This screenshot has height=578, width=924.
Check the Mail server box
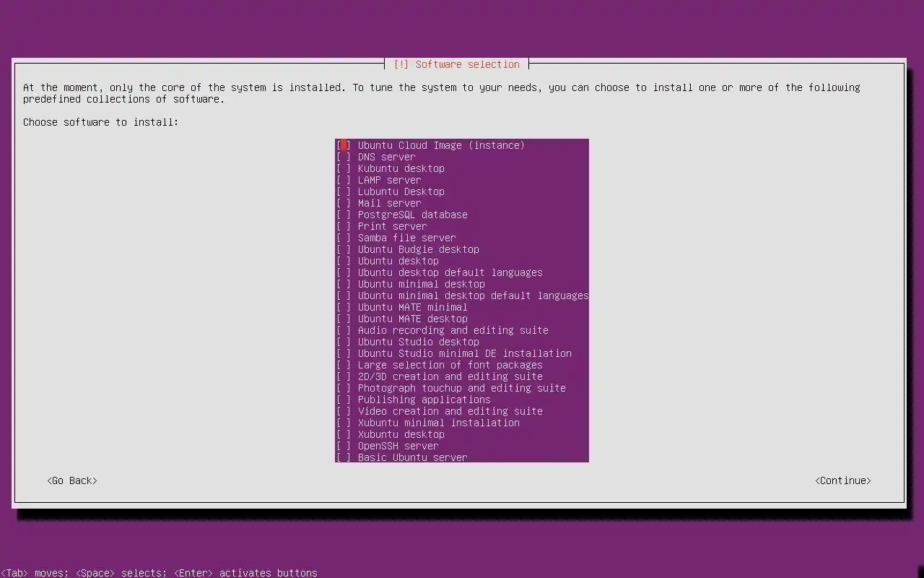344,203
